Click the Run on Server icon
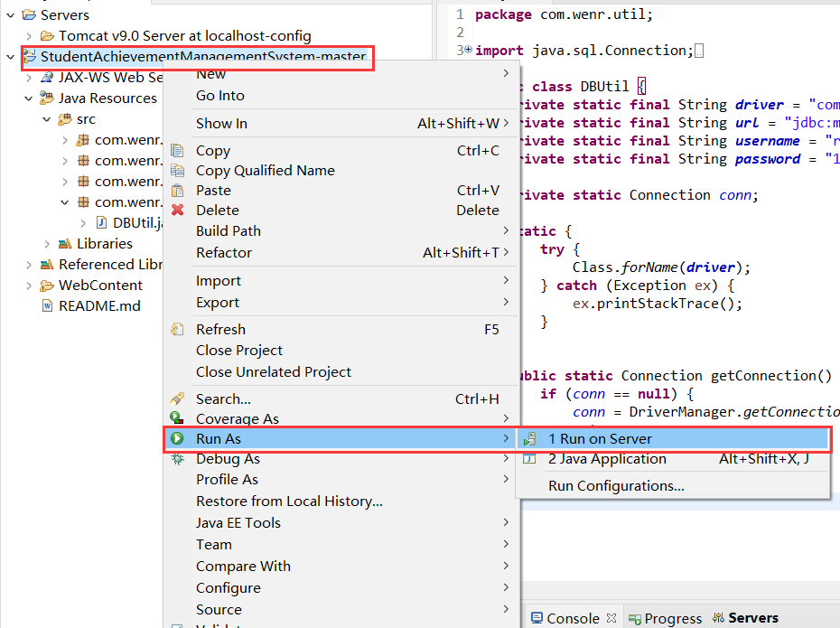The height and width of the screenshot is (628, 840). 530,439
